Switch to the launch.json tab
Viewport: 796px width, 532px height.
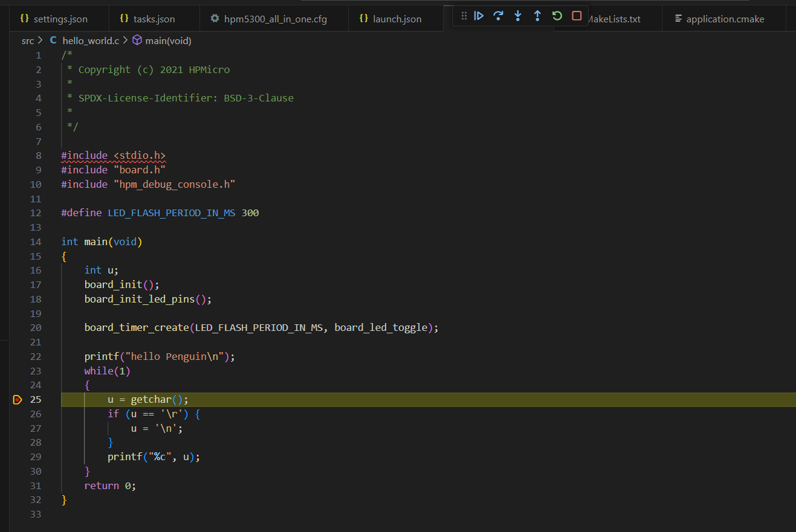[396, 19]
